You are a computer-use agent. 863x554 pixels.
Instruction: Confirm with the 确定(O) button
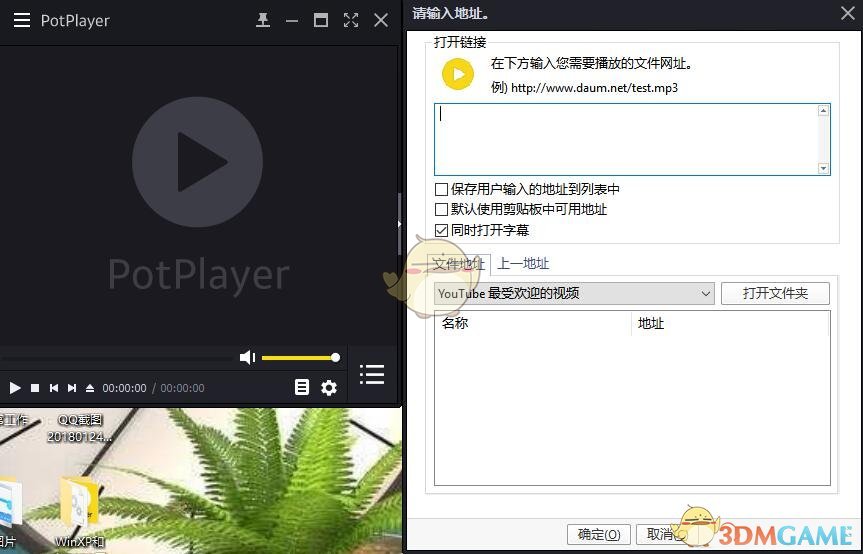point(599,534)
